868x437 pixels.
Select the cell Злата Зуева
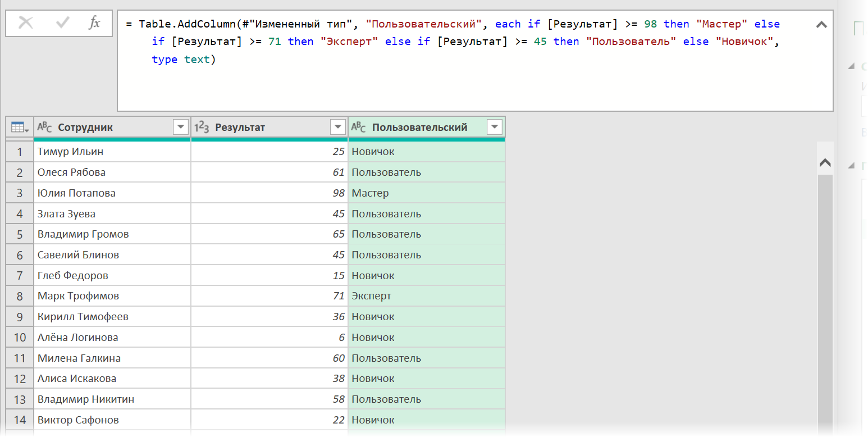(x=112, y=214)
